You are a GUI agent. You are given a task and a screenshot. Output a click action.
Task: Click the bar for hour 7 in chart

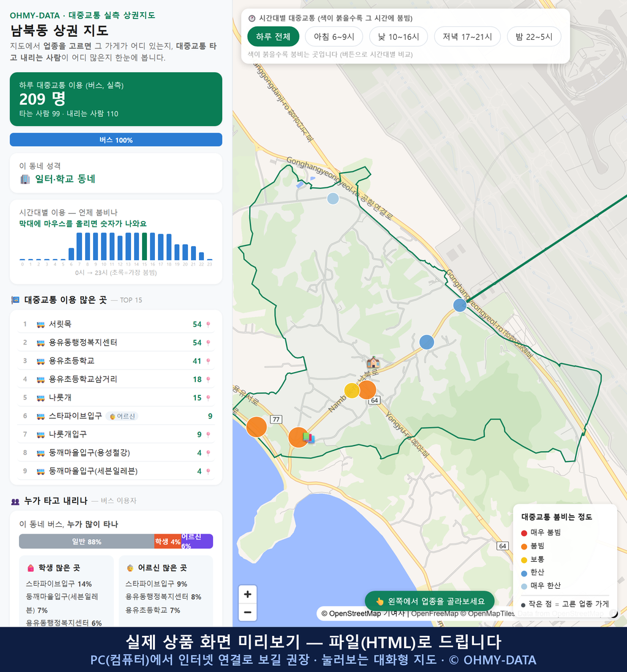(80, 247)
